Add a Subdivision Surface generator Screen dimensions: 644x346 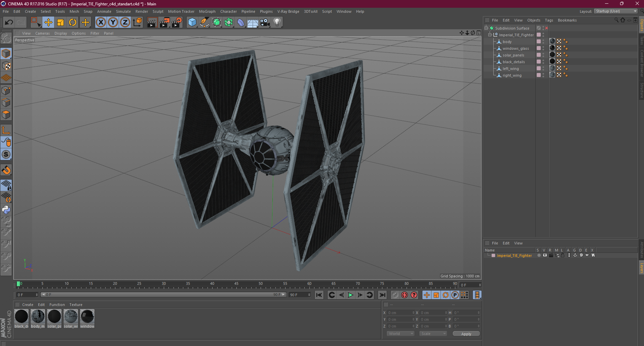click(217, 23)
